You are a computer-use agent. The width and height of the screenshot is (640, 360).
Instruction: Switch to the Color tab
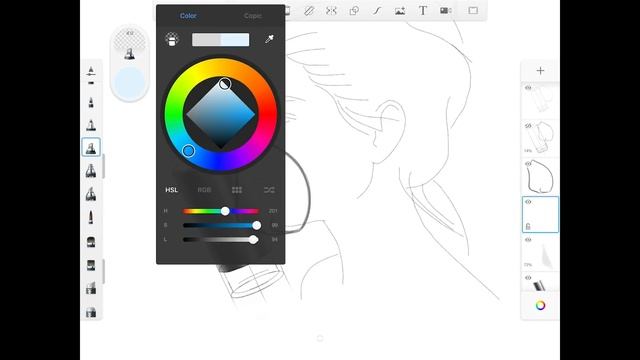tap(188, 16)
